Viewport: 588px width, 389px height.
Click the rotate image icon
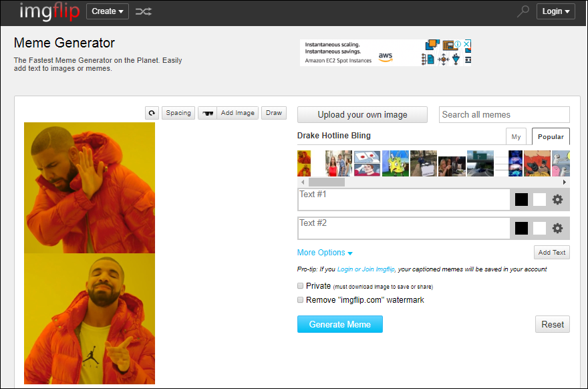(x=152, y=113)
